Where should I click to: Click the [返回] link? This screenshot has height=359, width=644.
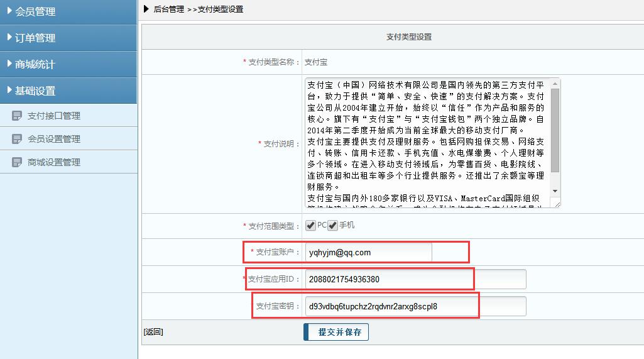153,332
